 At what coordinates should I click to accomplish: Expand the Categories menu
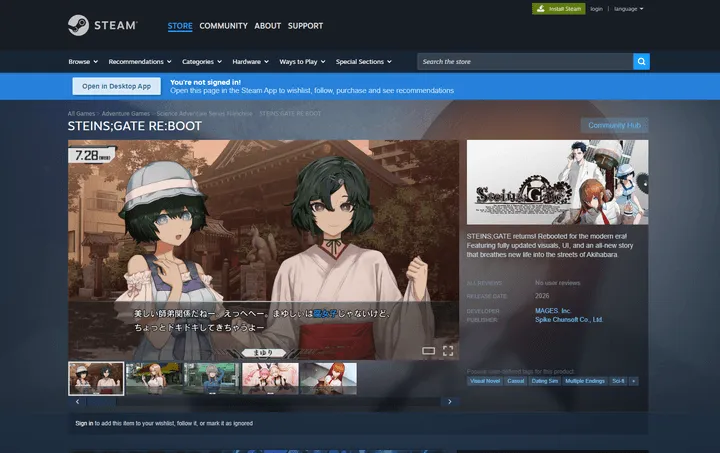(202, 62)
